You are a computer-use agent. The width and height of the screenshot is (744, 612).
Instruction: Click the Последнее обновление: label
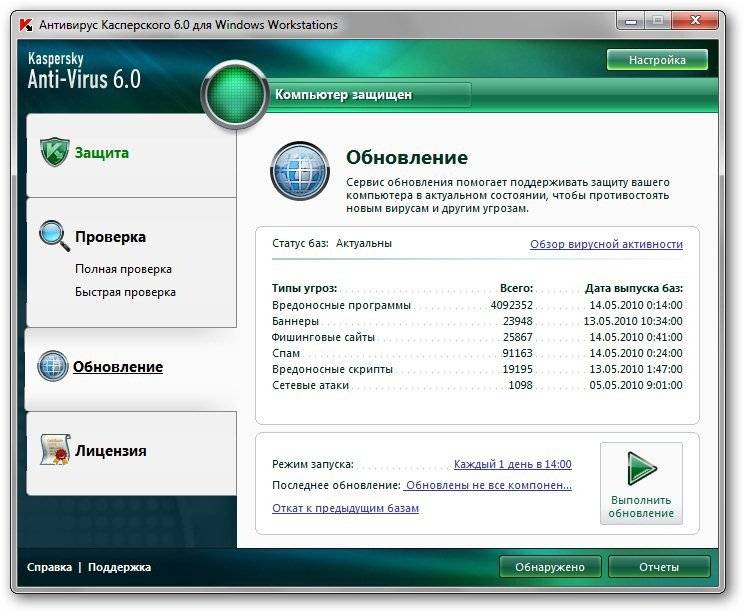[x=336, y=485]
